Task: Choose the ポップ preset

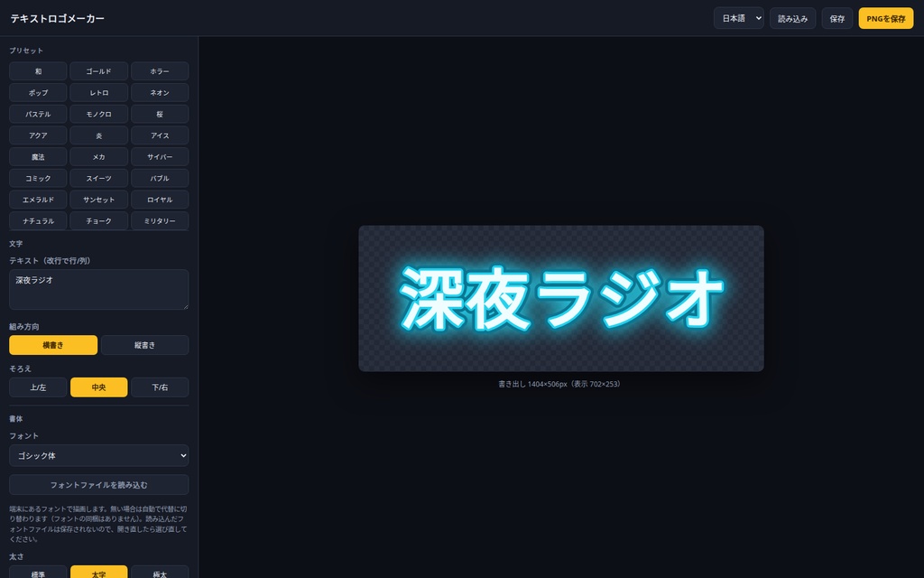Action: 38,93
